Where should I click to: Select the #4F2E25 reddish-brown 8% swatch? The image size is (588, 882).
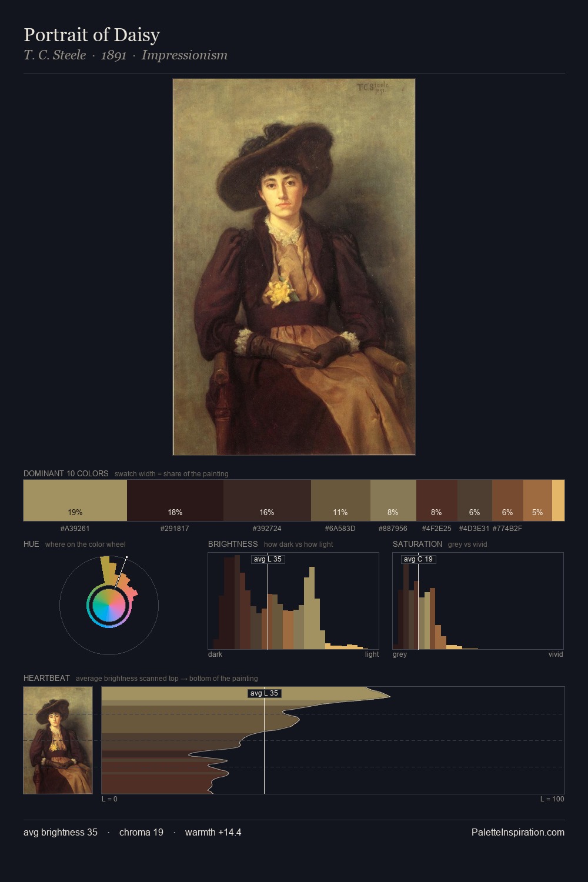[x=437, y=500]
